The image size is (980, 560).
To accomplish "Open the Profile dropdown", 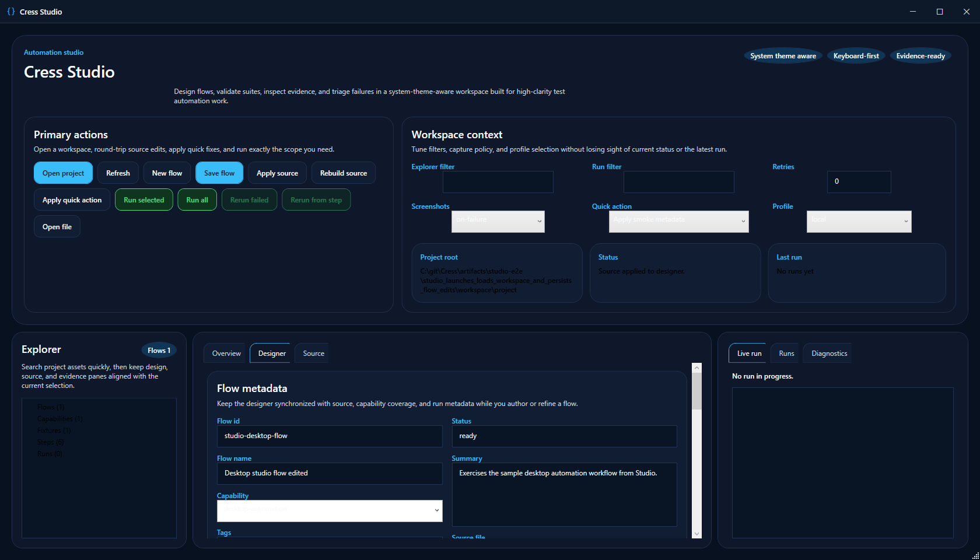I will [859, 222].
